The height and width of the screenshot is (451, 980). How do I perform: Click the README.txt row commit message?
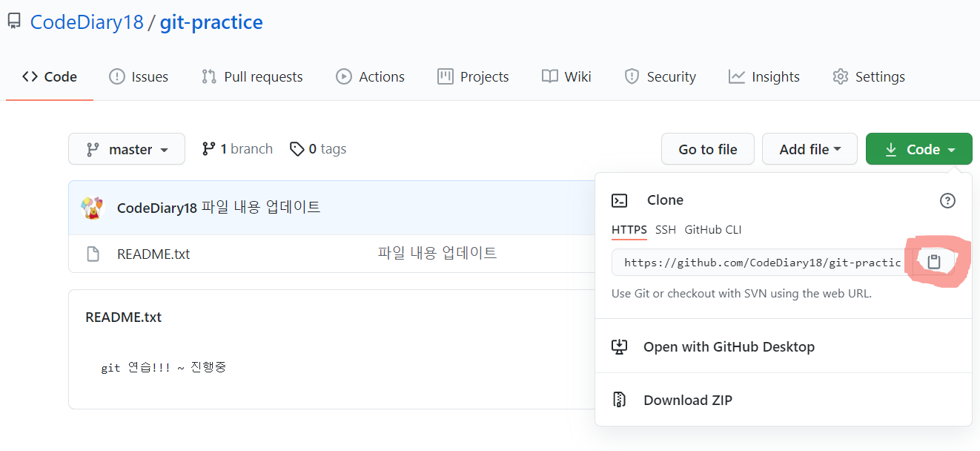coord(437,253)
